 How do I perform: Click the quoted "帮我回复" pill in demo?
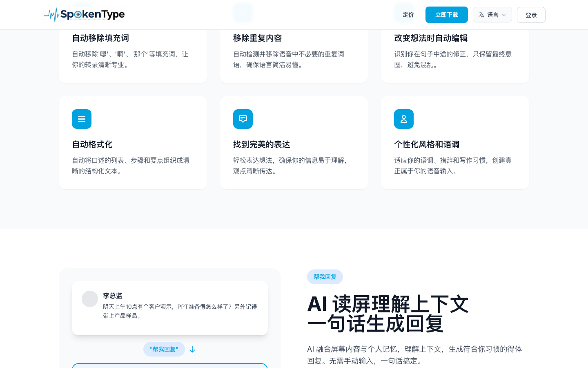pos(164,349)
